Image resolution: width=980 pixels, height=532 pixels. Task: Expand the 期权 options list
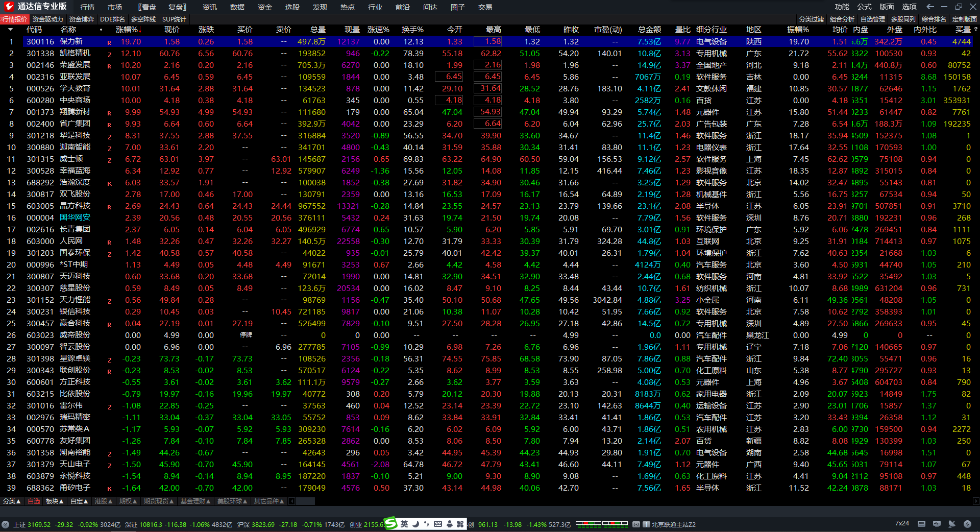click(x=128, y=501)
